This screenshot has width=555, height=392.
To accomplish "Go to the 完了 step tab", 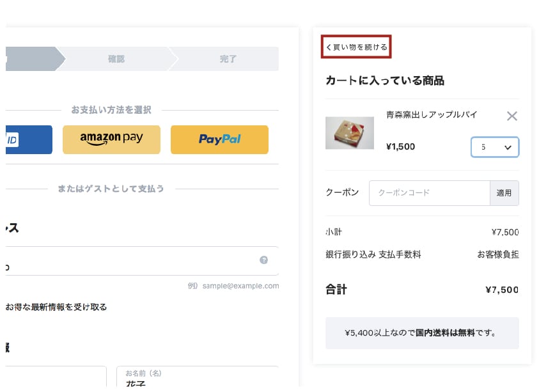I will point(227,59).
